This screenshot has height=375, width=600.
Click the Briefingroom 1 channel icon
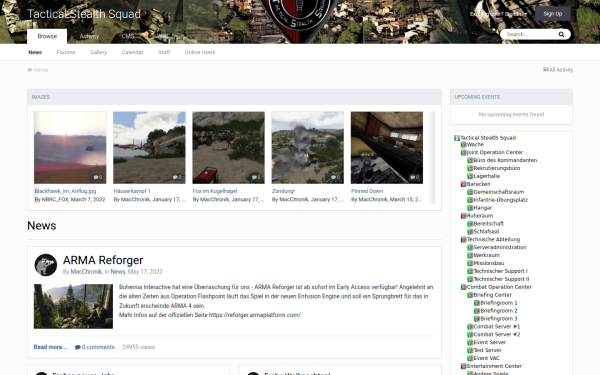(x=477, y=303)
